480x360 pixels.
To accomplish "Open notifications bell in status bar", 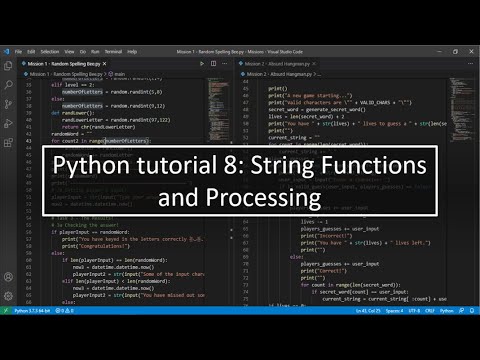I will click(472, 311).
